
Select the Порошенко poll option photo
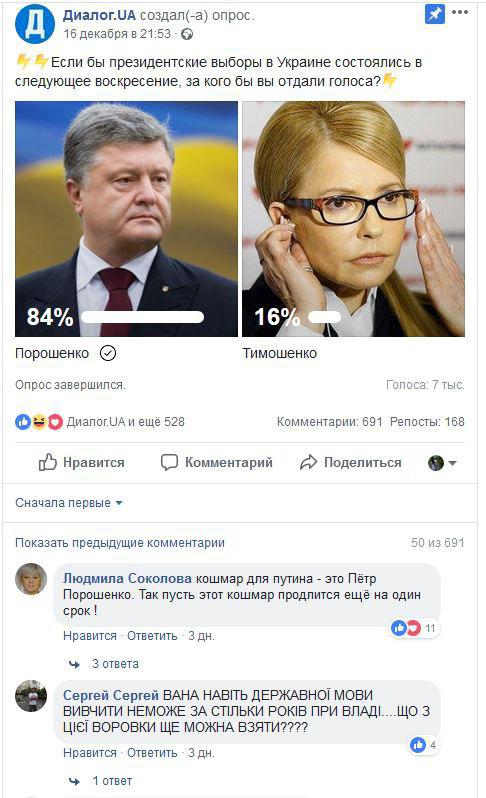(126, 219)
